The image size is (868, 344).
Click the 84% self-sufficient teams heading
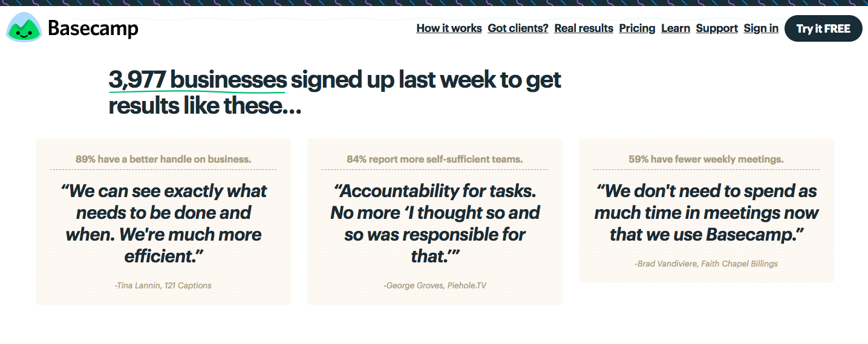434,160
